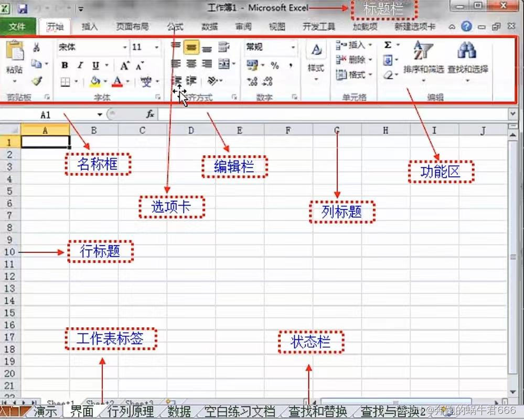Click the formula bar input field
This screenshot has width=524, height=420.
point(333,114)
